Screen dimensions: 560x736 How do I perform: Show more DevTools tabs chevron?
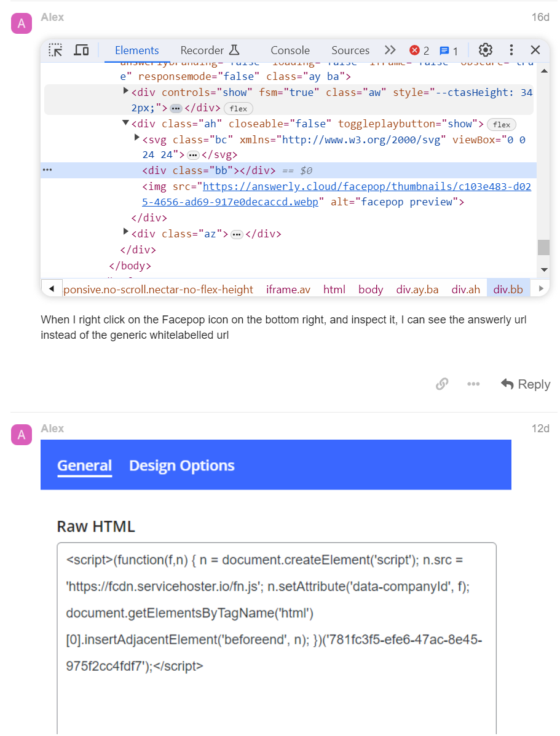pyautogui.click(x=390, y=50)
